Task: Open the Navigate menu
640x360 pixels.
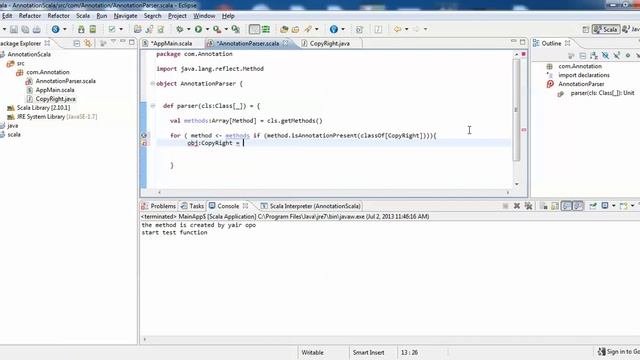Action: pos(125,16)
